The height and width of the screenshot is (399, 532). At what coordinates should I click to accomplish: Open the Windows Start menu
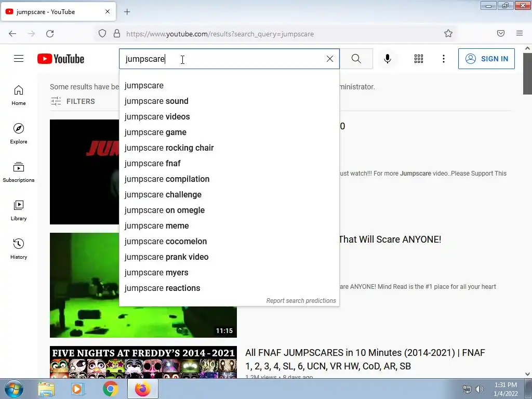[x=14, y=389]
